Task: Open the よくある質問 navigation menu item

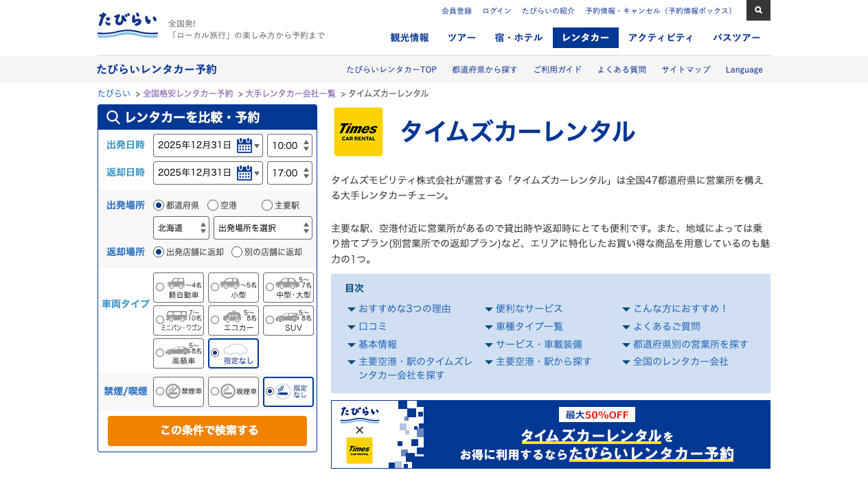Action: point(621,69)
